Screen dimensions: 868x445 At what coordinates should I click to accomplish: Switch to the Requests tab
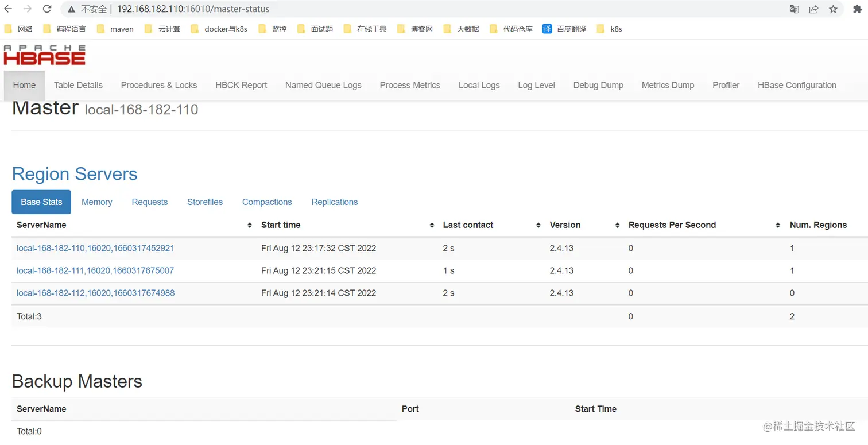point(150,202)
